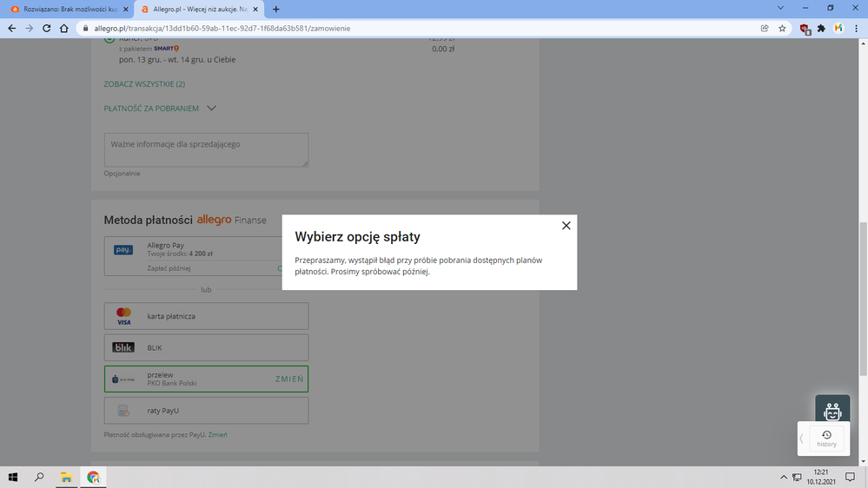The height and width of the screenshot is (488, 868).
Task: Click the SMART! package label
Action: pos(166,49)
